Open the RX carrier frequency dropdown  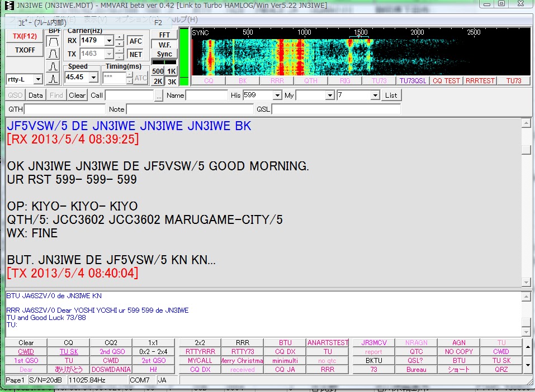click(x=109, y=41)
